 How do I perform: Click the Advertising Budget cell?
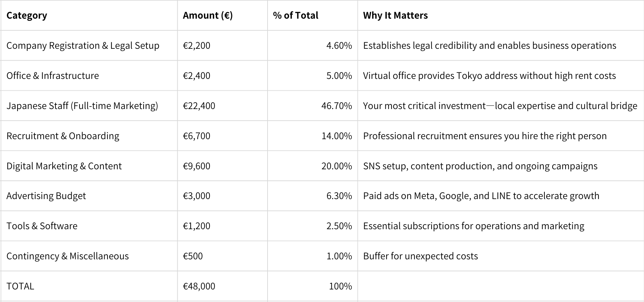coord(89,196)
